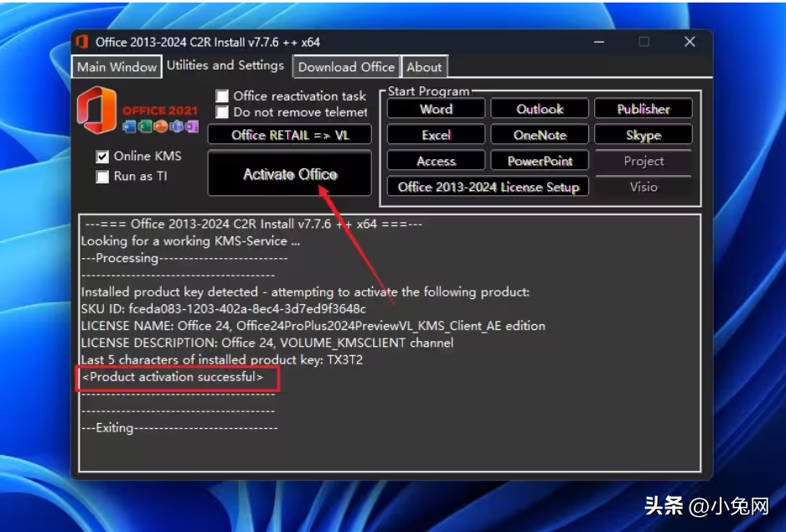Click the ---Exiting--- log line
The width and height of the screenshot is (786, 532).
pos(179,428)
